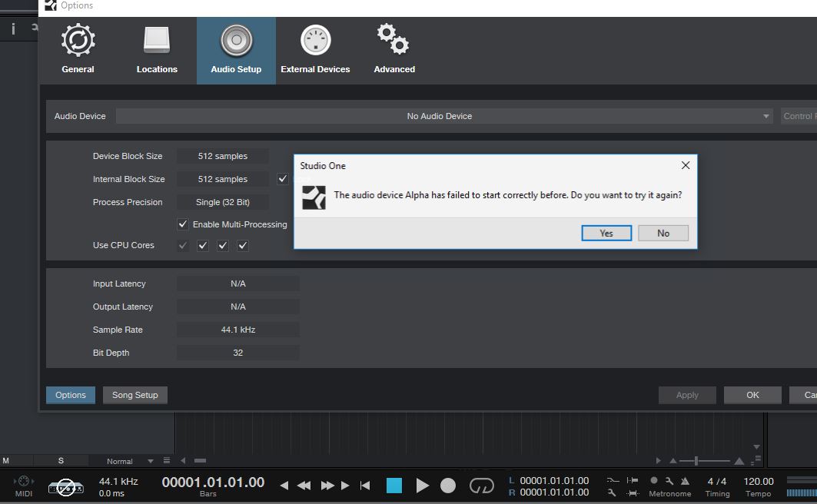This screenshot has height=504, width=817.
Task: Select the Audio Setup tab
Action: point(236,50)
